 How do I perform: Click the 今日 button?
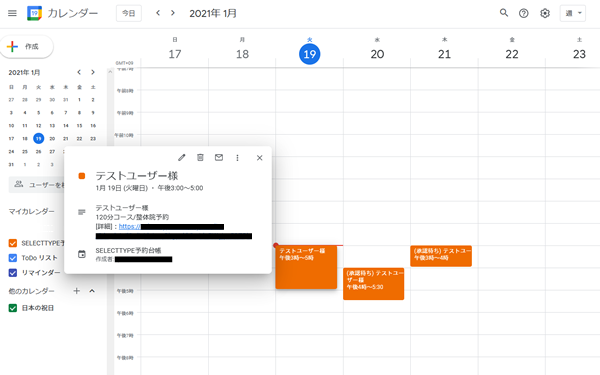[129, 13]
